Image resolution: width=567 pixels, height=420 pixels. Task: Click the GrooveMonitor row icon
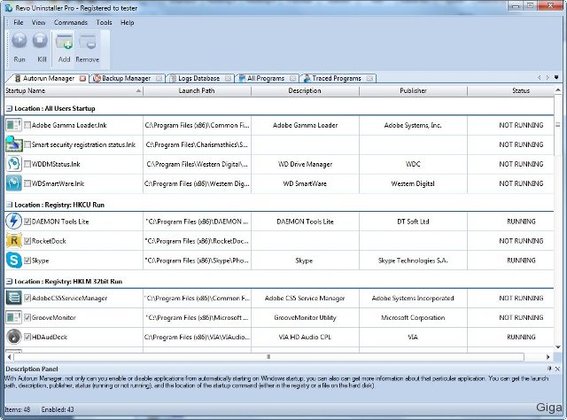pyautogui.click(x=14, y=318)
